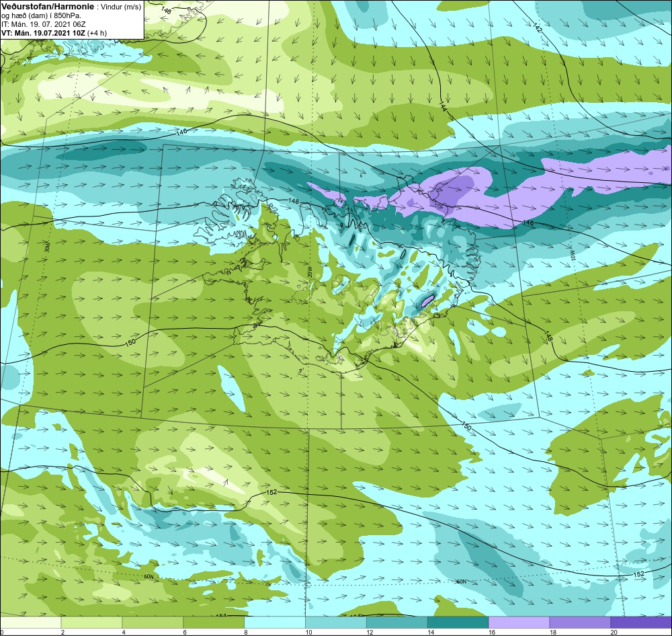Select the pale cyan 8–10 m/s legend swatch
Viewport: 672px width, 636px height.
pos(275,623)
